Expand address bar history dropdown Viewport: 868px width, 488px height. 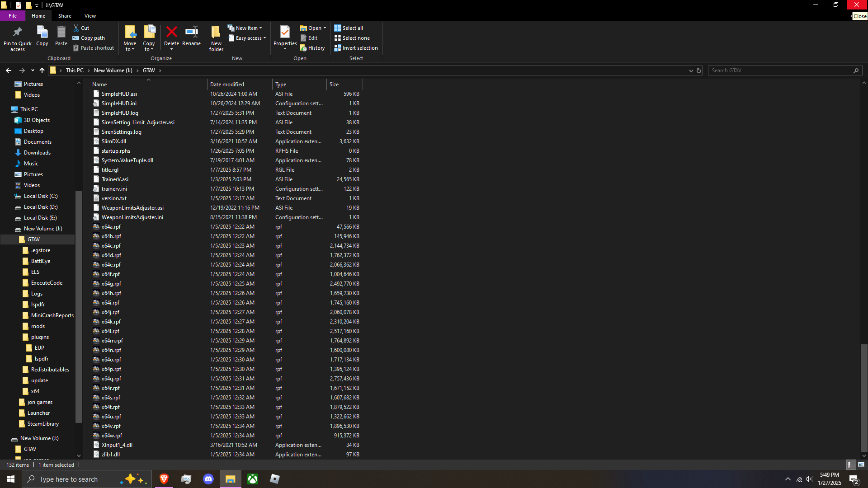point(691,70)
